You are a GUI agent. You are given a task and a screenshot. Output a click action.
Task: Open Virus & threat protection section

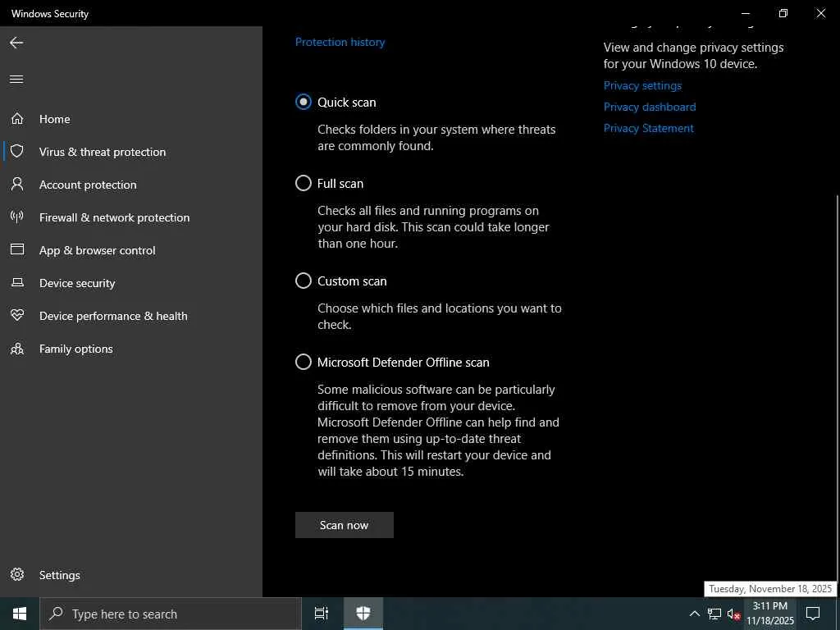pyautogui.click(x=103, y=152)
